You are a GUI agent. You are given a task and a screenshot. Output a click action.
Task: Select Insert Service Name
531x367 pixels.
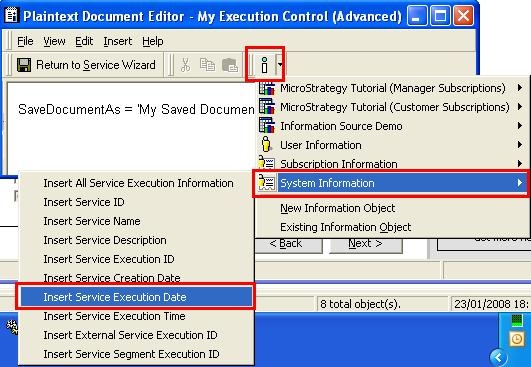point(92,221)
